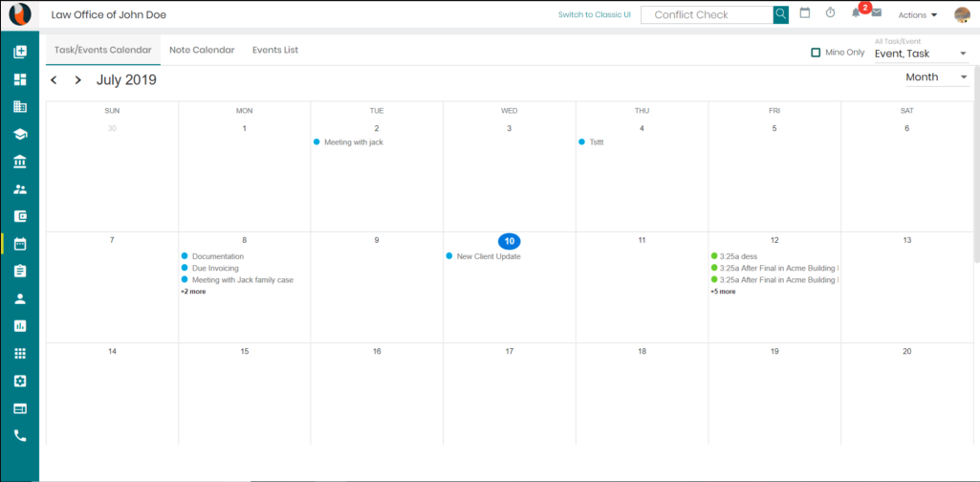Viewport: 980px width, 482px height.
Task: Open the card/payment sidebar icon
Action: pos(20,408)
